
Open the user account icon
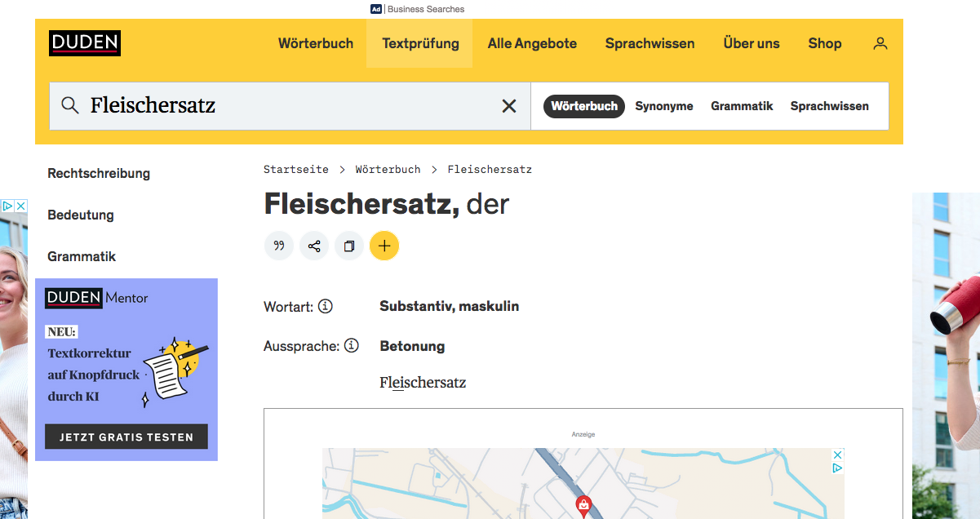880,43
